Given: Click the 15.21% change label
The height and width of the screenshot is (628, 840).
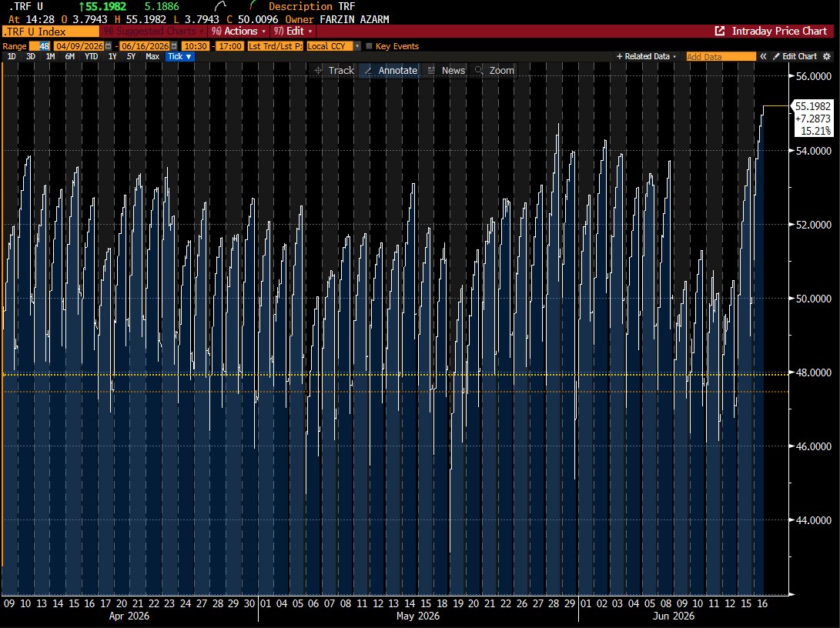Looking at the screenshot, I should (815, 131).
